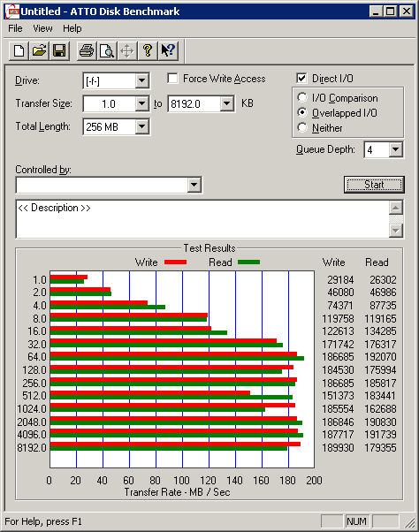This screenshot has height=532, width=419.
Task: Select the Neither radio option
Action: coord(302,127)
